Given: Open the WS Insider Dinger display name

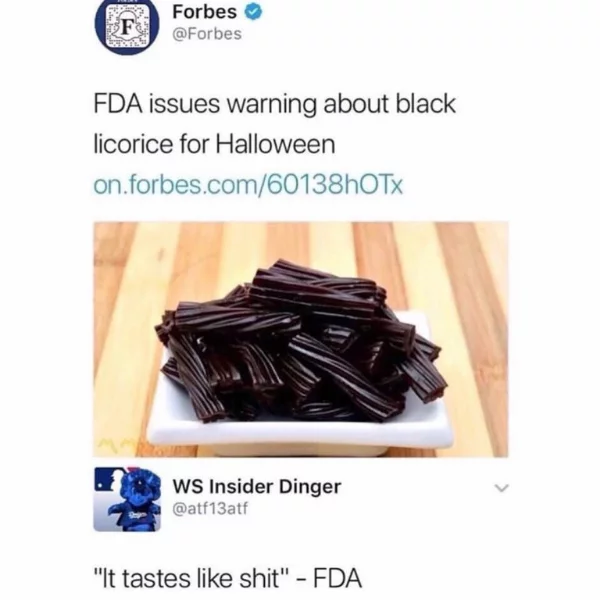Looking at the screenshot, I should point(257,487).
